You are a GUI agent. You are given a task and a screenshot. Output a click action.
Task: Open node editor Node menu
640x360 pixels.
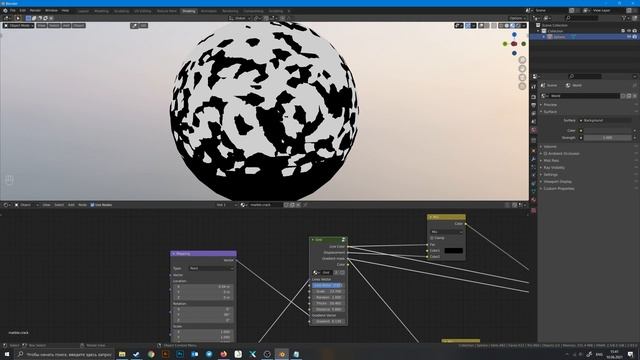click(82, 205)
